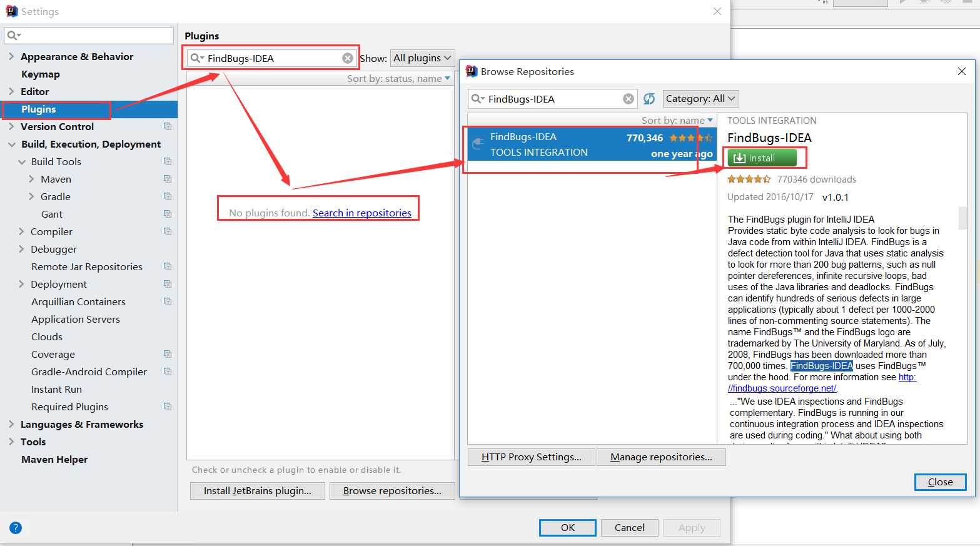
Task: Close the Browse Repositories dialog via Close button
Action: coord(940,482)
